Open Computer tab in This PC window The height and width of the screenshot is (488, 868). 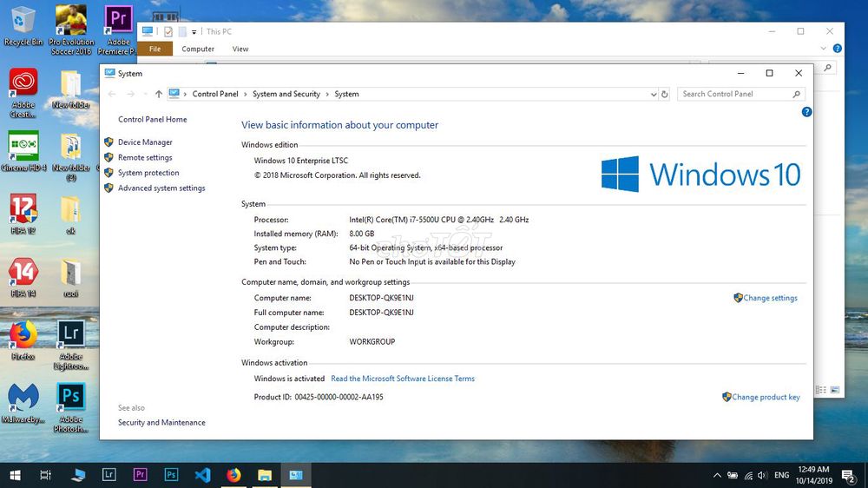198,49
